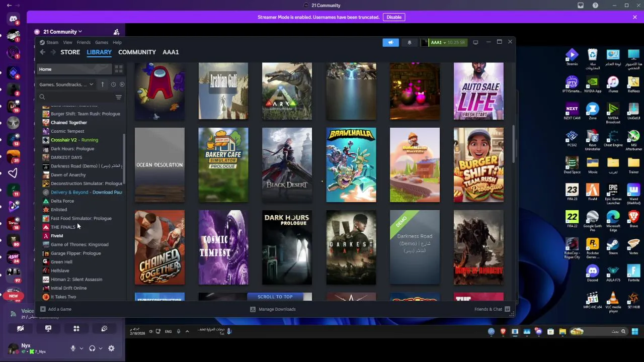Open Discord direct messages home icon
The image size is (644, 362).
(x=13, y=19)
